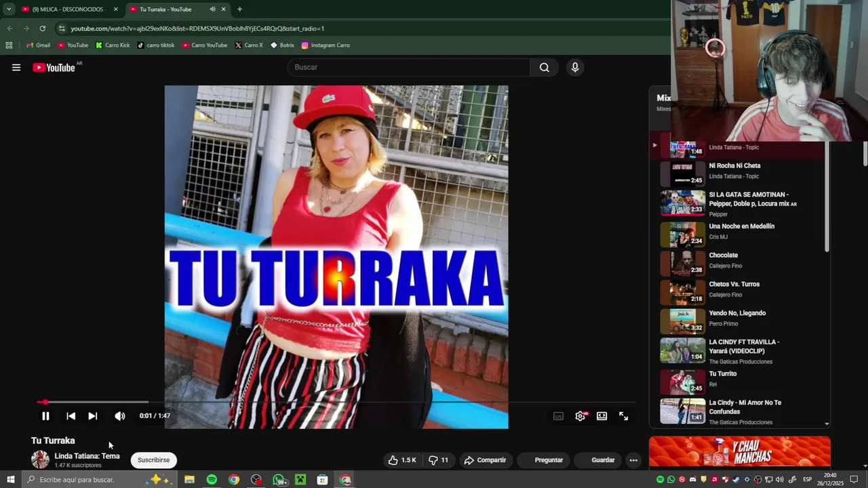The image size is (868, 488).
Task: Switch the player to theater mode
Action: click(x=601, y=416)
